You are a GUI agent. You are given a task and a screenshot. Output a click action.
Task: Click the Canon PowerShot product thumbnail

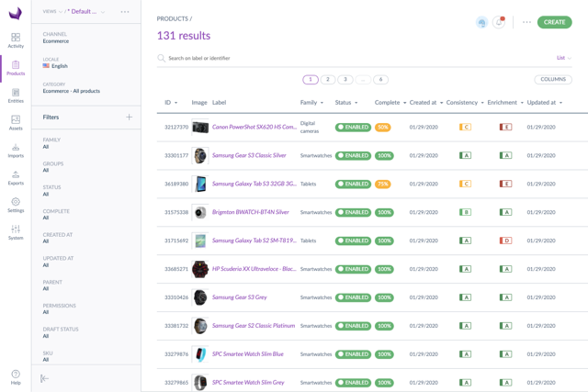pos(199,128)
